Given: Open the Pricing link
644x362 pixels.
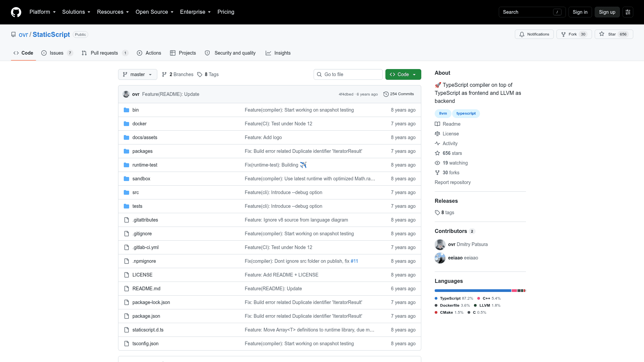Looking at the screenshot, I should [x=226, y=12].
